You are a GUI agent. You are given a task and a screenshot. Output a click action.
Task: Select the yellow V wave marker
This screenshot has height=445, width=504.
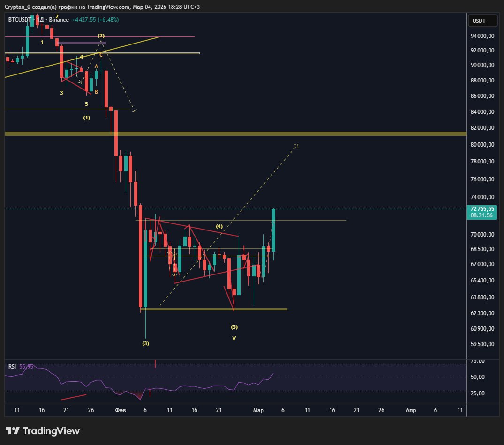click(234, 338)
